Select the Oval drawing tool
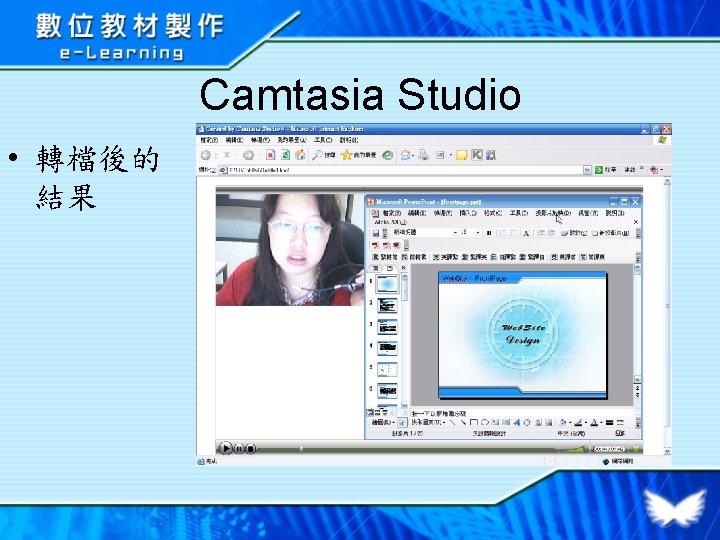This screenshot has height=540, width=720. point(484,422)
